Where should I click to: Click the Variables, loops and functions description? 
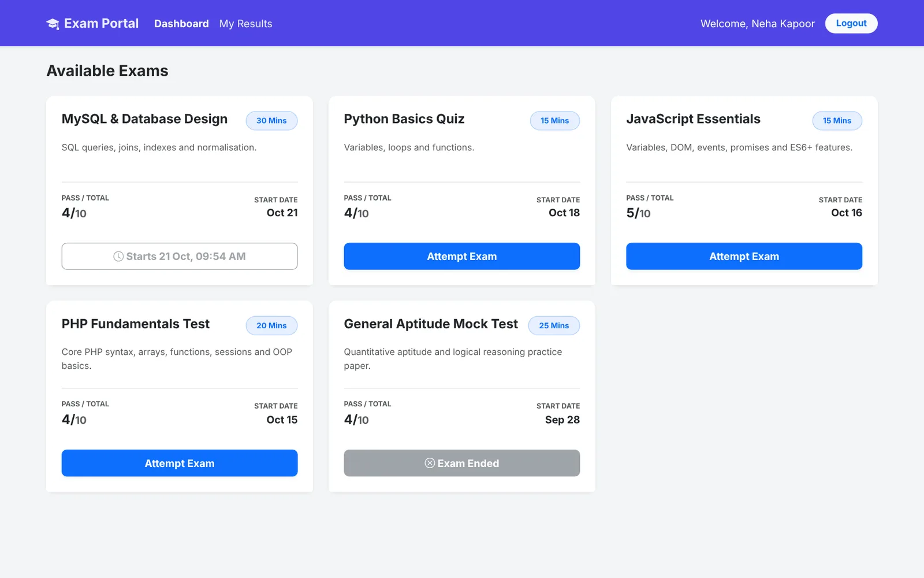(409, 147)
